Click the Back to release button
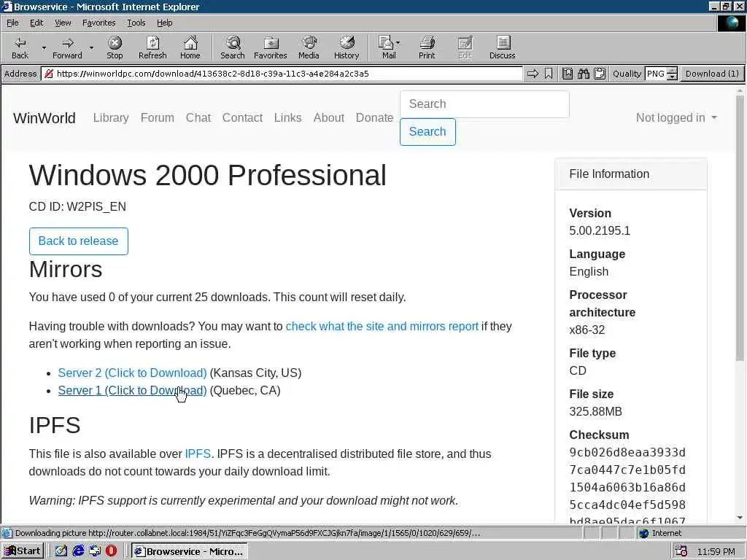The width and height of the screenshot is (747, 560). tap(79, 241)
